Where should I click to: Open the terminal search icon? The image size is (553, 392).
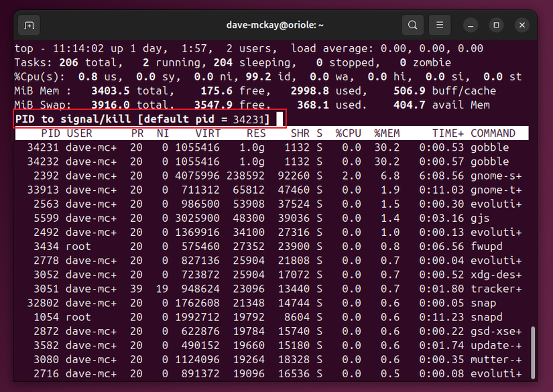point(412,24)
